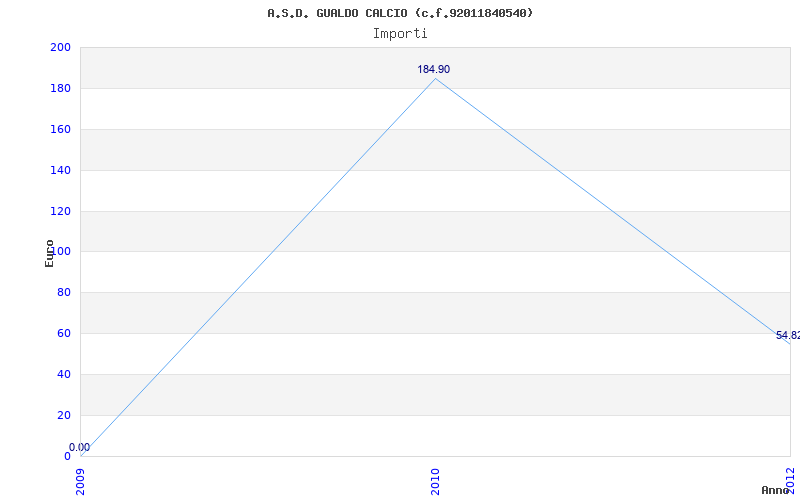
Task: Click the 2009 x-axis label
Action: [x=81, y=482]
